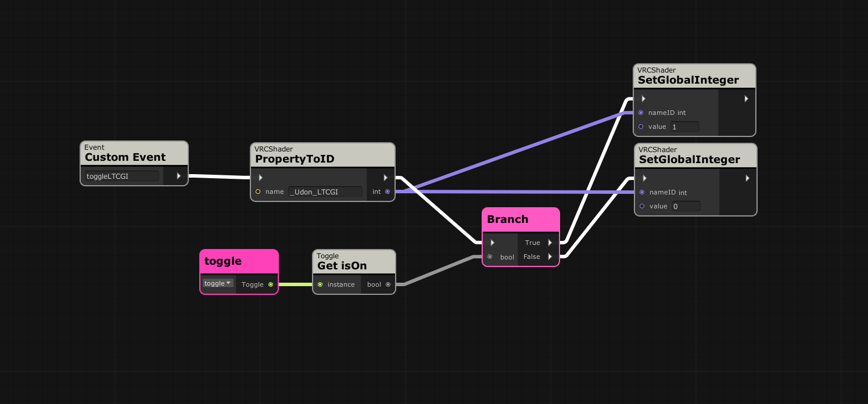The width and height of the screenshot is (868, 404).
Task: Click the Branch True output arrow
Action: point(550,243)
